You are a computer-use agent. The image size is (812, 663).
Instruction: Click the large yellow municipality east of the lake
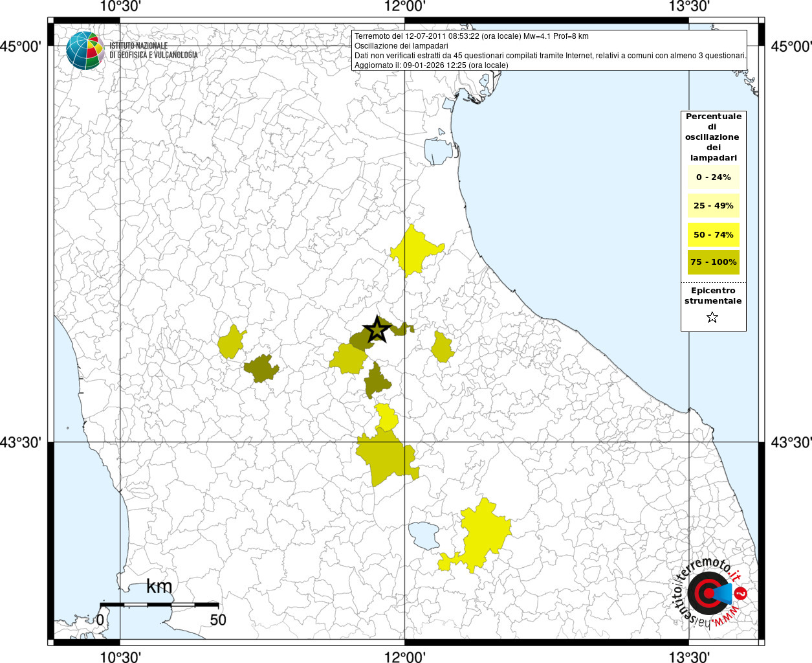point(483,534)
